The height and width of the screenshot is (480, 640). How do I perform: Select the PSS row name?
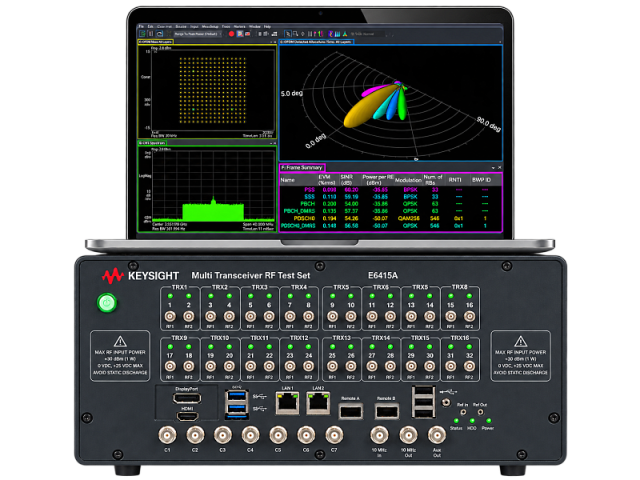point(309,190)
